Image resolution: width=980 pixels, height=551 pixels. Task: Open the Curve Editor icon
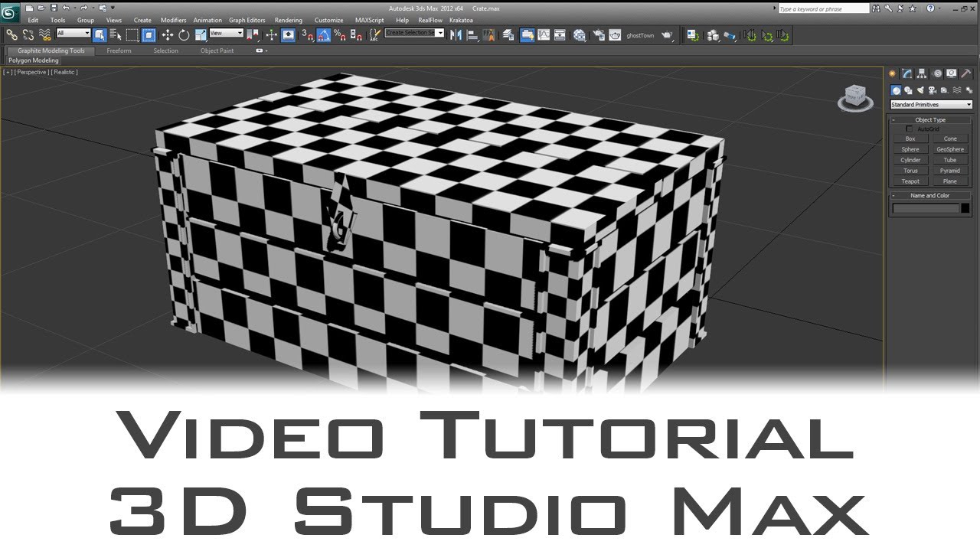[x=544, y=34]
